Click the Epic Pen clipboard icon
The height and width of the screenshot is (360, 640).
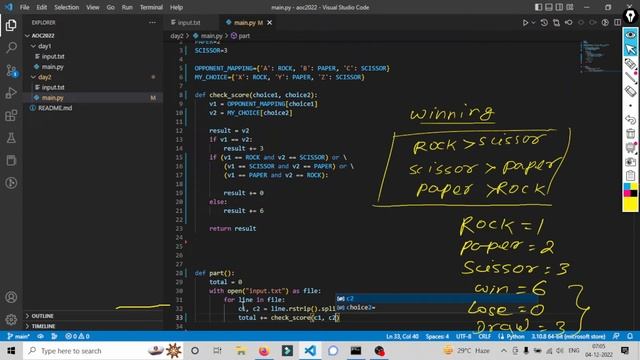(x=631, y=176)
